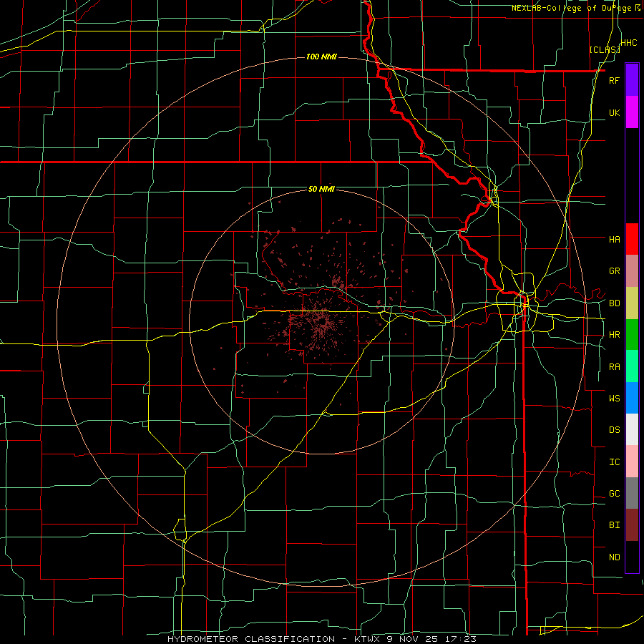Select the BD yellow legend swatch
Image resolution: width=644 pixels, height=644 pixels.
(x=632, y=303)
